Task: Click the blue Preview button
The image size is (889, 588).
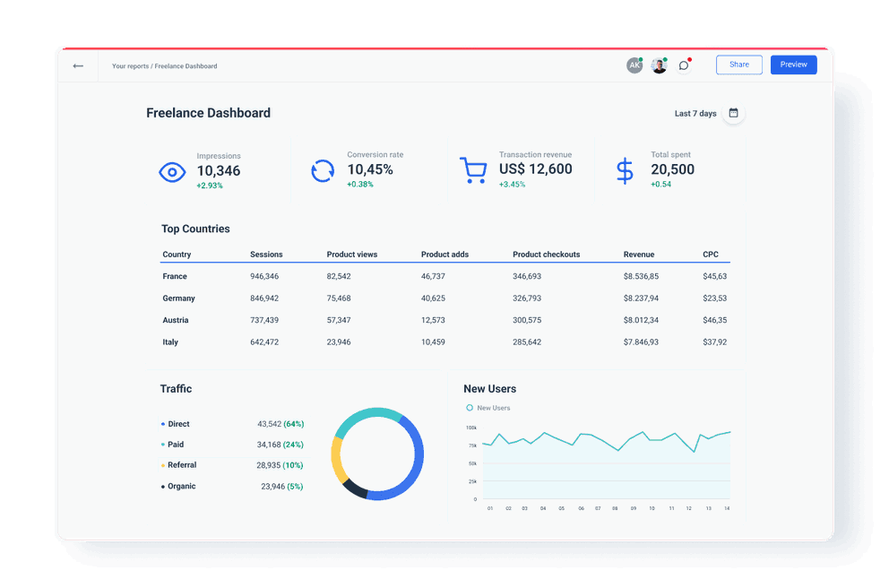Action: (794, 65)
